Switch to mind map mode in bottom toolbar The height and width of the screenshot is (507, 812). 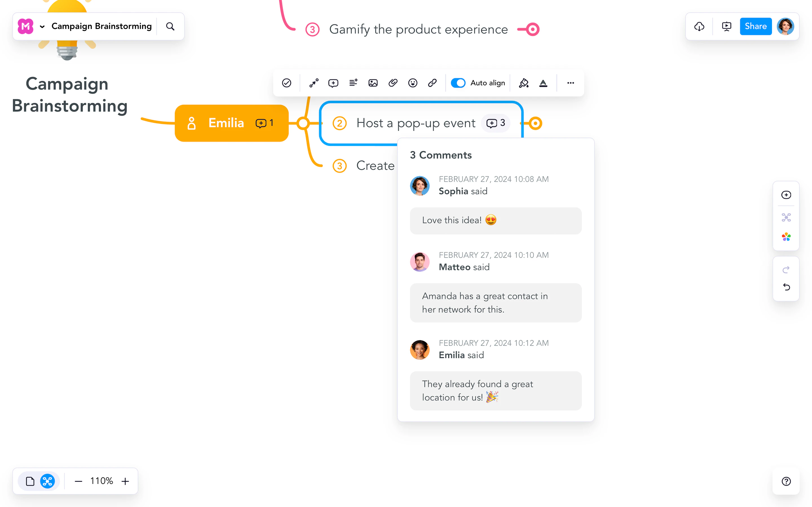47,481
